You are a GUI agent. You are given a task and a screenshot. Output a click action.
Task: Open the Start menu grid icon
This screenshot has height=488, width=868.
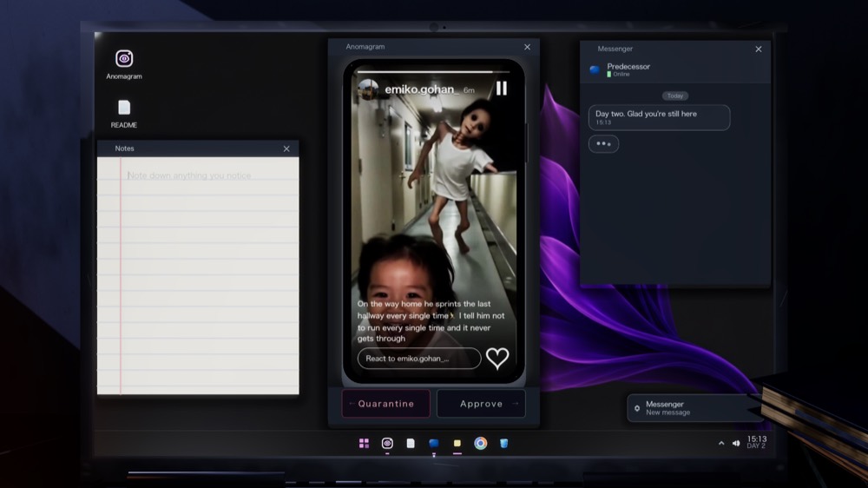[364, 443]
